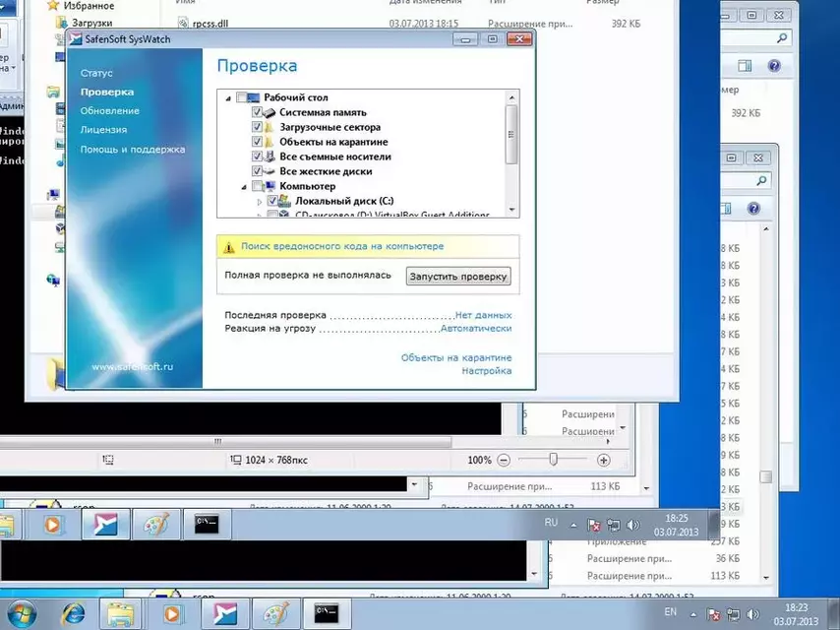Toggle the Компьютер checkbox
This screenshot has height=630, width=840.
point(258,186)
